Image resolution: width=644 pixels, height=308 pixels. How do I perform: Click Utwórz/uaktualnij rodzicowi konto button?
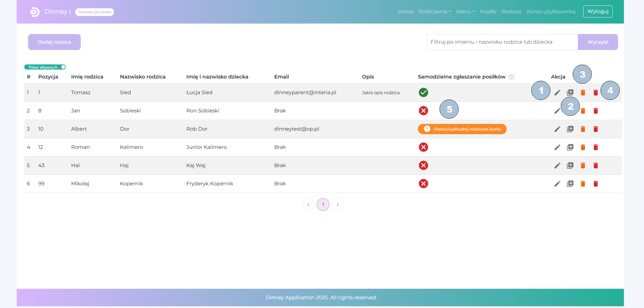(x=462, y=129)
